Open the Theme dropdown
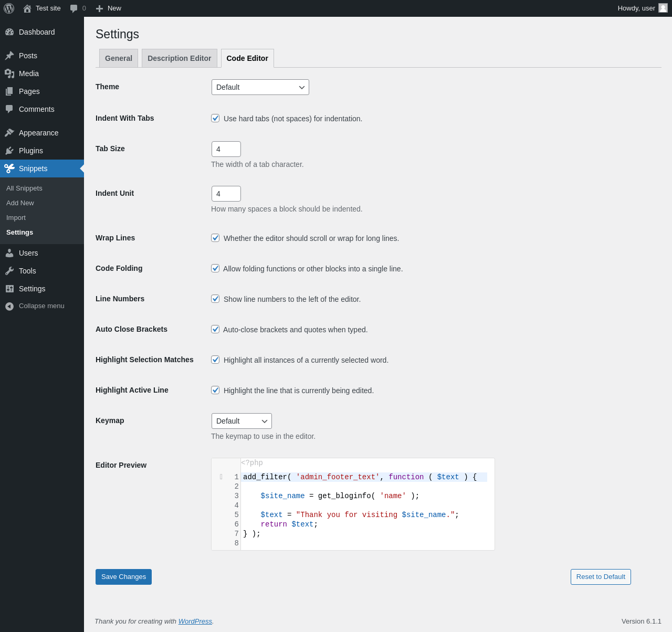Screen dimensions: 672x632 (x=260, y=87)
